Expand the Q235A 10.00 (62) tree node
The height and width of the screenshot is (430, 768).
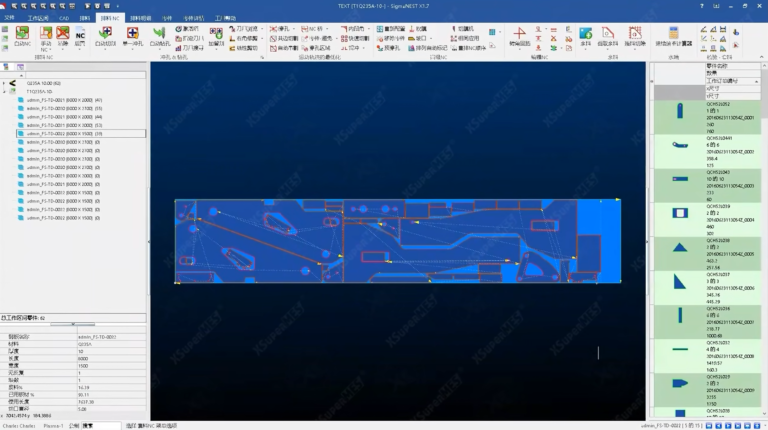[3, 83]
